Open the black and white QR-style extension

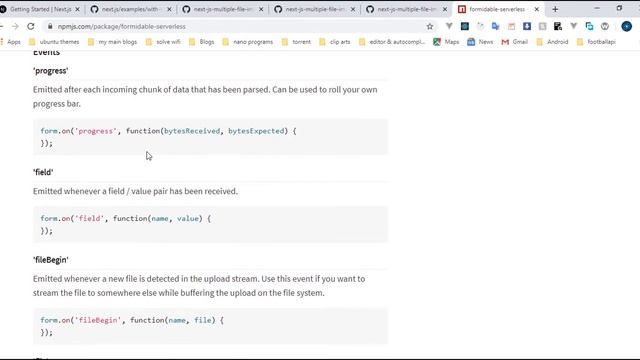tap(558, 27)
